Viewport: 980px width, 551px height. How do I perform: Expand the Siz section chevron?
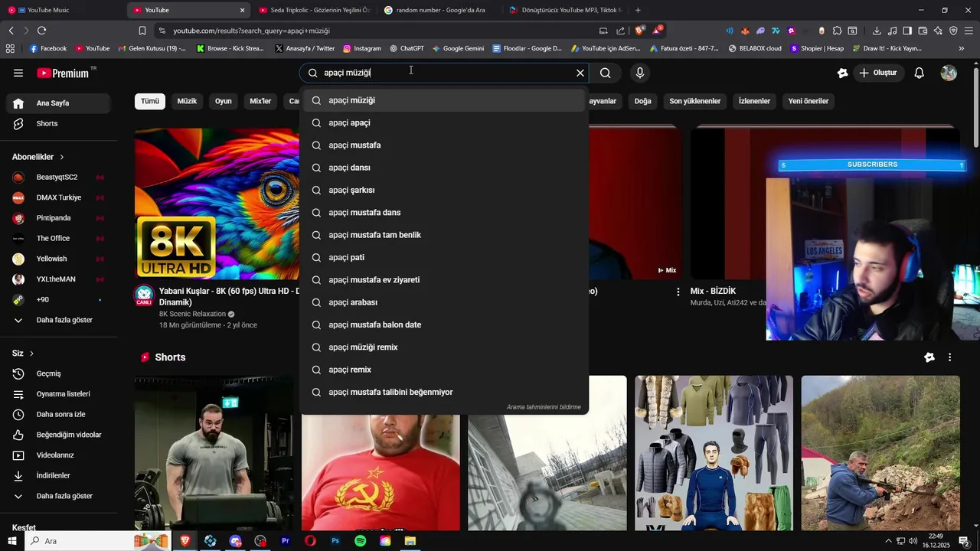[x=31, y=354]
